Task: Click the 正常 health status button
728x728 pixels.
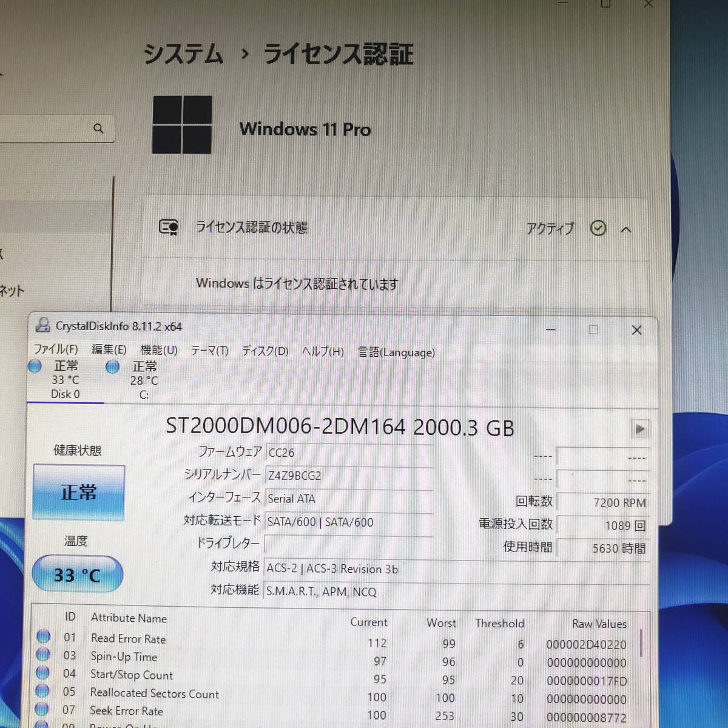Action: pyautogui.click(x=79, y=492)
